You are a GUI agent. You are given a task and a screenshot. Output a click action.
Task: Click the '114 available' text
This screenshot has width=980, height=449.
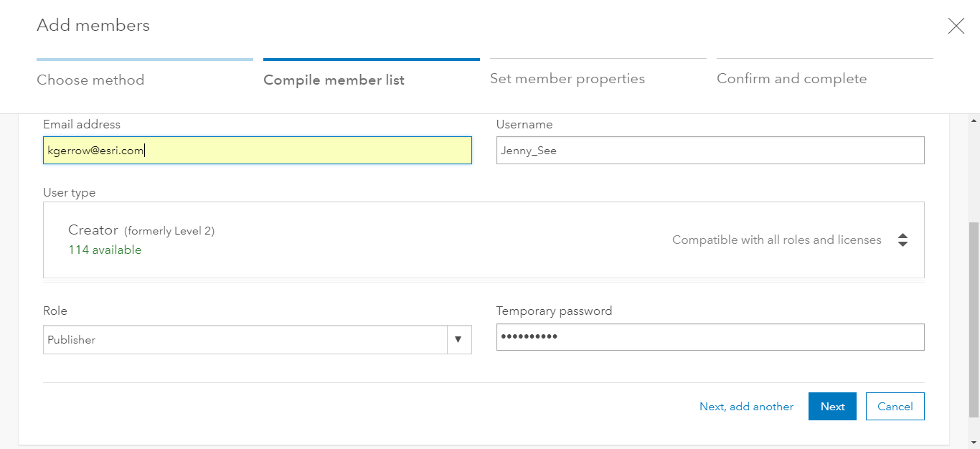pyautogui.click(x=105, y=250)
